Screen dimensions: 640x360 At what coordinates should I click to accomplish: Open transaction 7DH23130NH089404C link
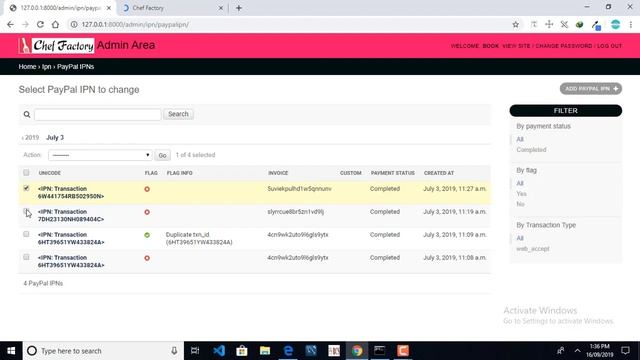(x=71, y=215)
